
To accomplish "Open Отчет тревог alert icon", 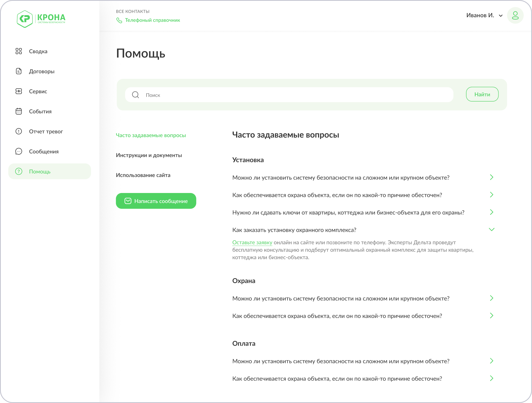I will [19, 131].
